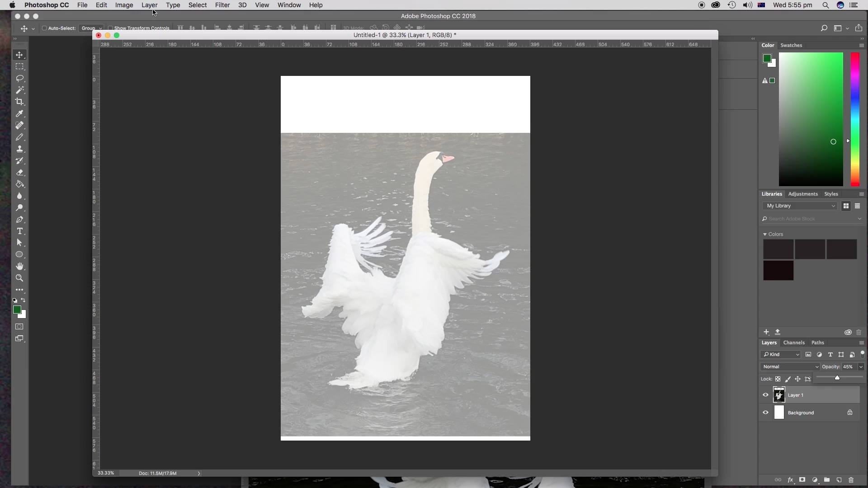Screen dimensions: 868x488
Task: Open the Auto-Select Group dropdown
Action: click(x=92, y=28)
